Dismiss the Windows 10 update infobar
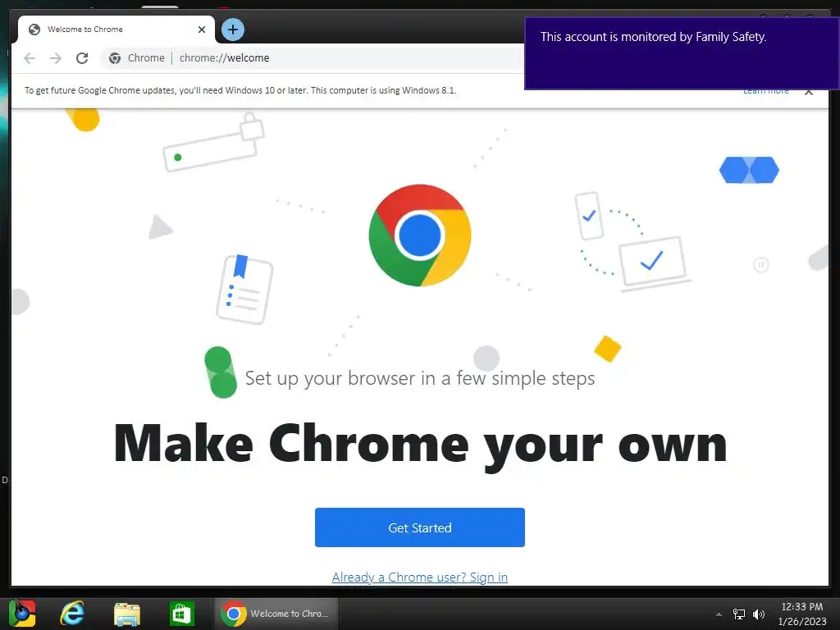 click(809, 92)
